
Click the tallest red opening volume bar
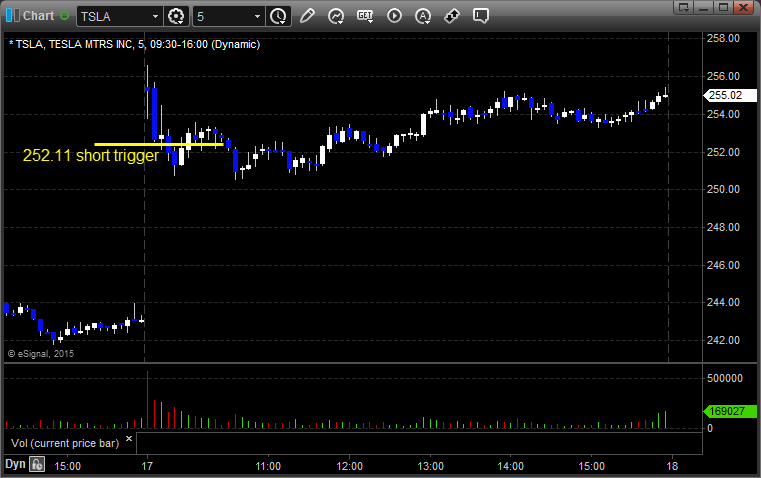(x=148, y=399)
